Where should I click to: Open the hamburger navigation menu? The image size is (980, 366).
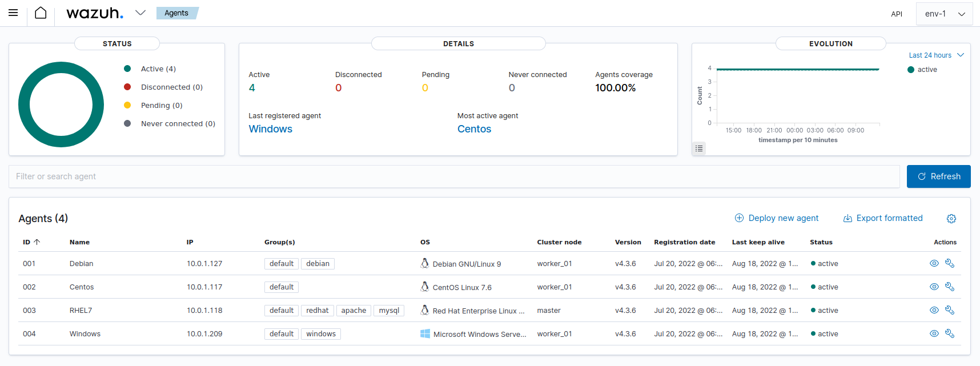pos(13,13)
